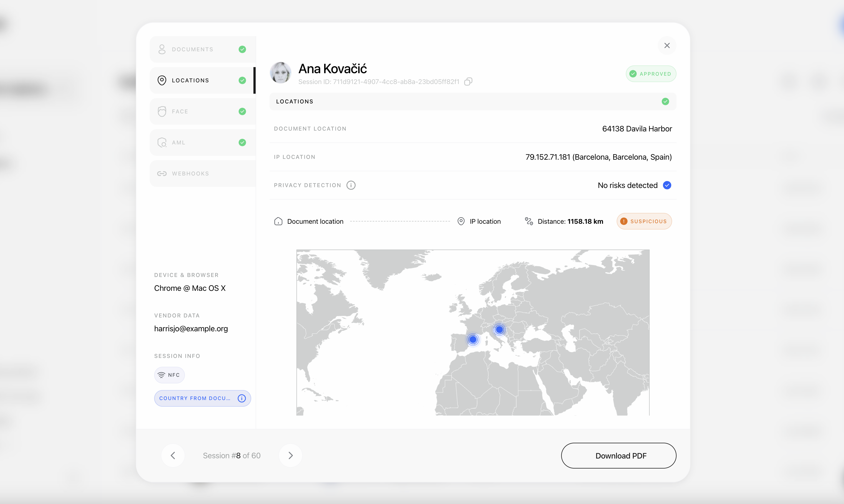Click the Locations header green checkmark
This screenshot has width=844, height=504.
[x=665, y=101]
